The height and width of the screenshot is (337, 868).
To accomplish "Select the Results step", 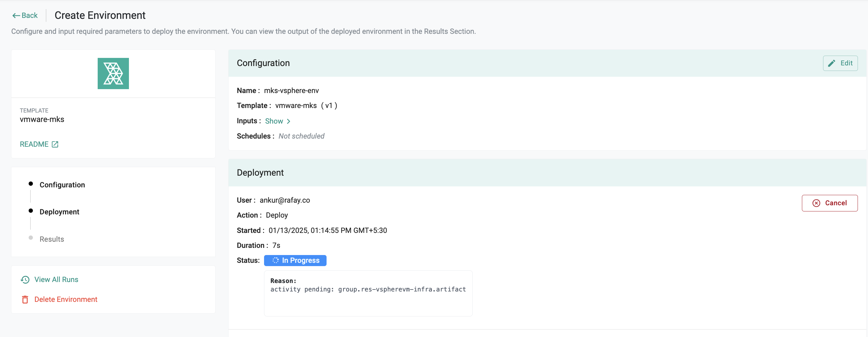I will [x=52, y=239].
